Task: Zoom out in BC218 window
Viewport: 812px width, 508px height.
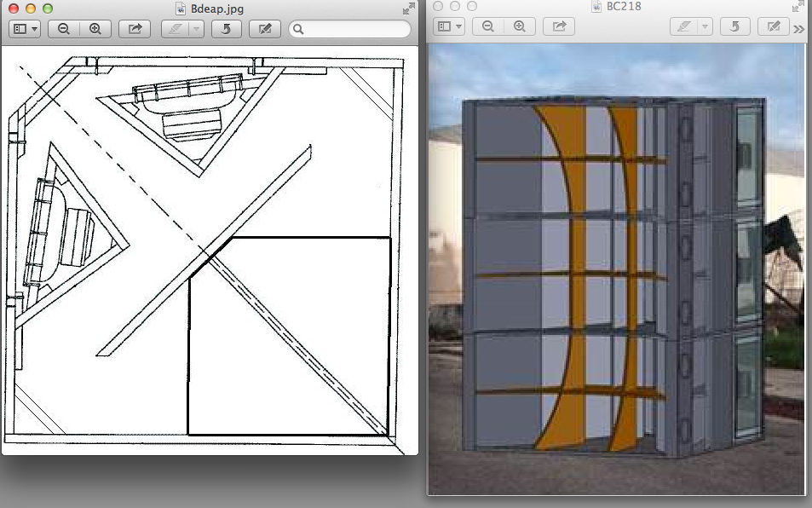Action: pyautogui.click(x=488, y=26)
